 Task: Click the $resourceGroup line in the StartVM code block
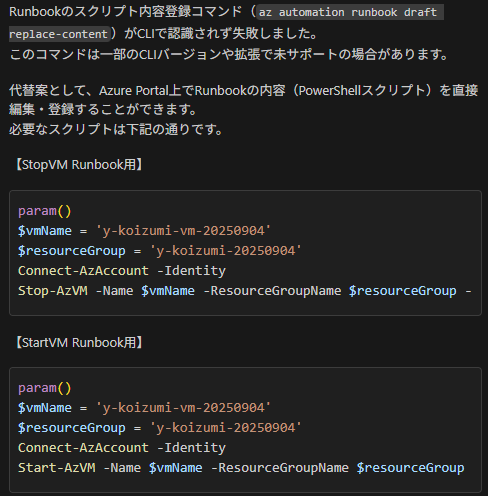(160, 428)
